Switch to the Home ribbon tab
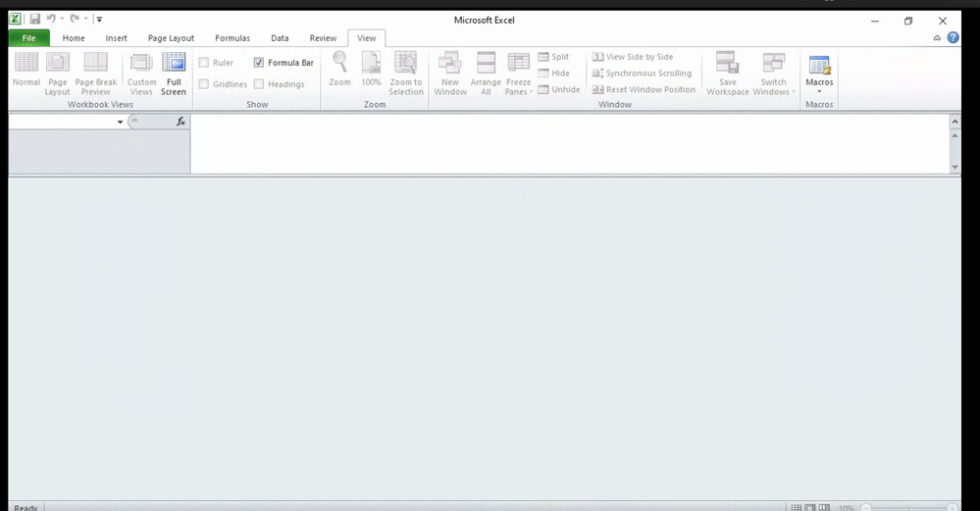Viewport: 980px width, 511px height. point(74,38)
